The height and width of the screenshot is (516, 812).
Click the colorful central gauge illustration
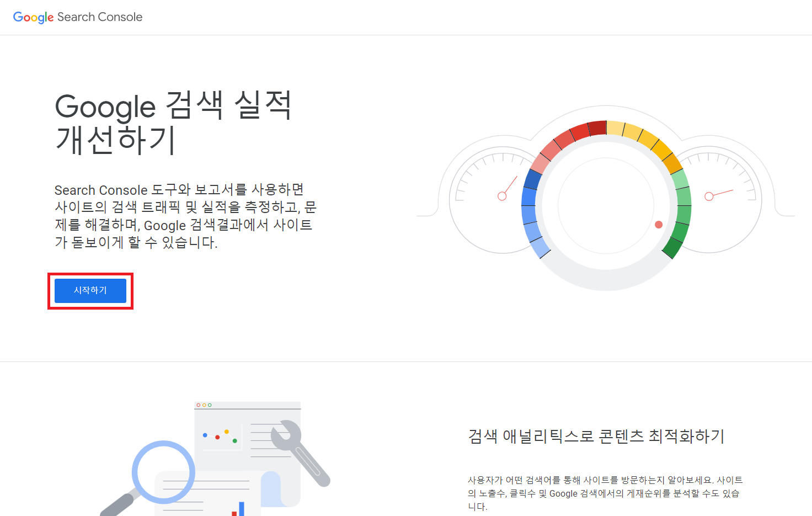pos(606,205)
